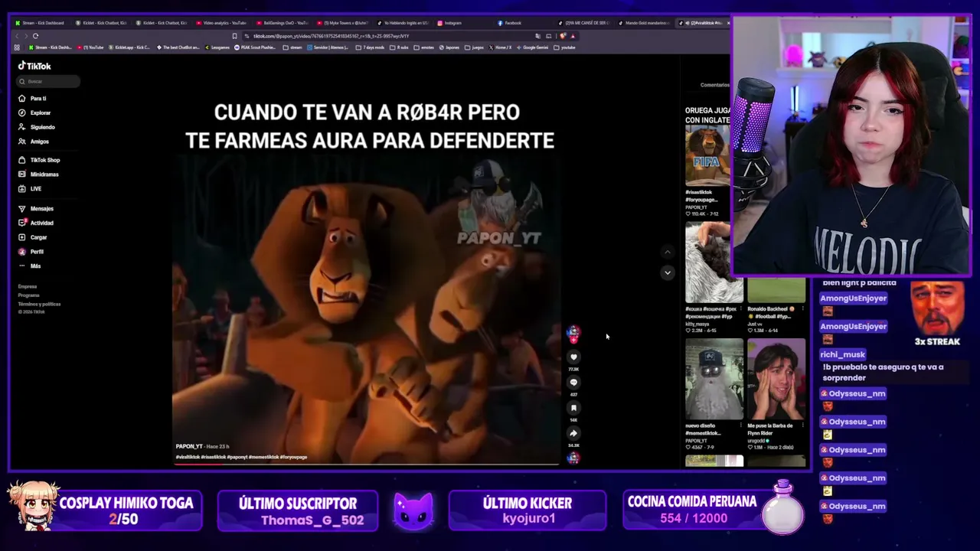Share the video with the arrow icon
This screenshot has width=980, height=551.
(x=573, y=433)
